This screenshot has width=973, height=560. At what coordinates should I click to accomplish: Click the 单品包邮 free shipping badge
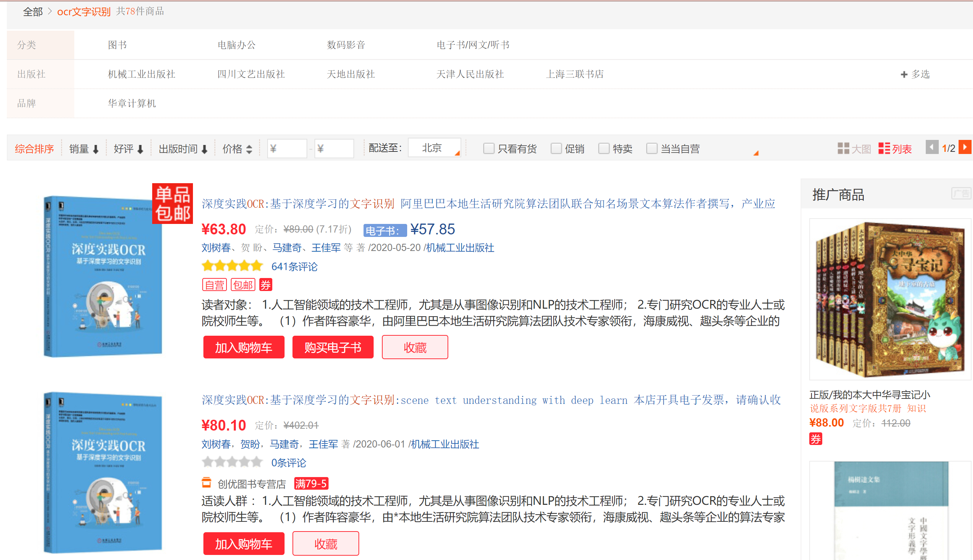(172, 203)
